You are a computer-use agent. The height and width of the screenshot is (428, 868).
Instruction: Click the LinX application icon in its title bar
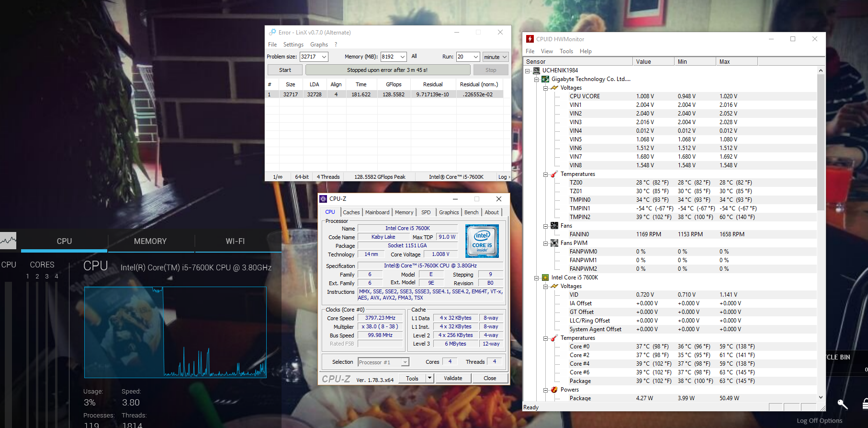[272, 32]
